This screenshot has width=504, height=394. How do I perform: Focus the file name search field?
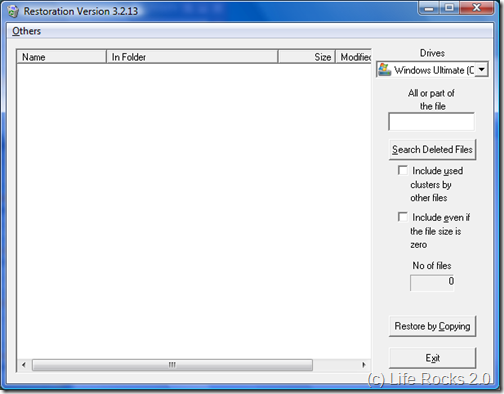[432, 122]
